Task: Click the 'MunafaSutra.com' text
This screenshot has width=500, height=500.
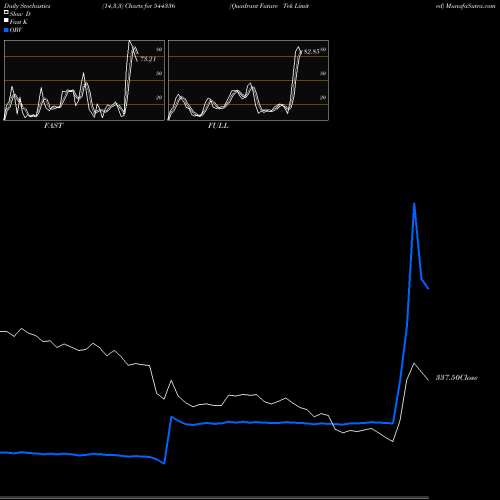Action: 470,6
